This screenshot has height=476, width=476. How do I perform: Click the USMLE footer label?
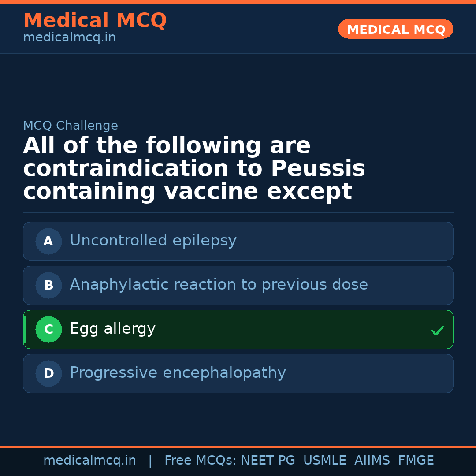(x=324, y=461)
